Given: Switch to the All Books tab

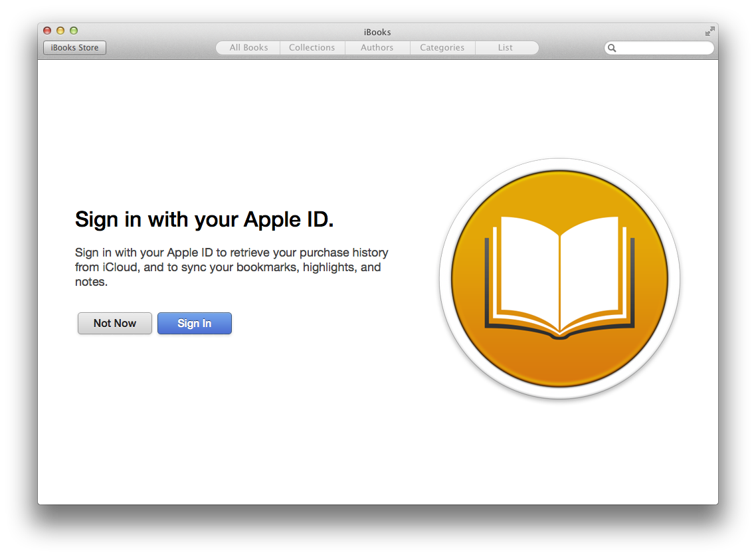Looking at the screenshot, I should 248,48.
